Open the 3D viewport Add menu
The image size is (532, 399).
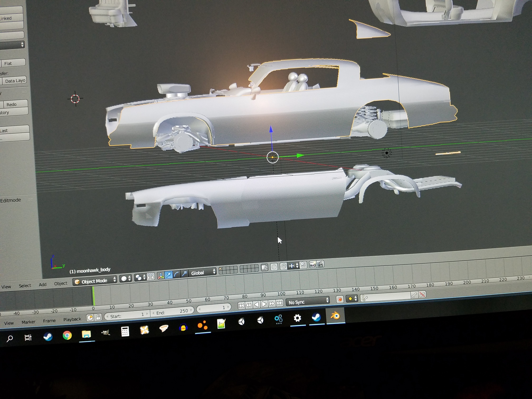[43, 284]
